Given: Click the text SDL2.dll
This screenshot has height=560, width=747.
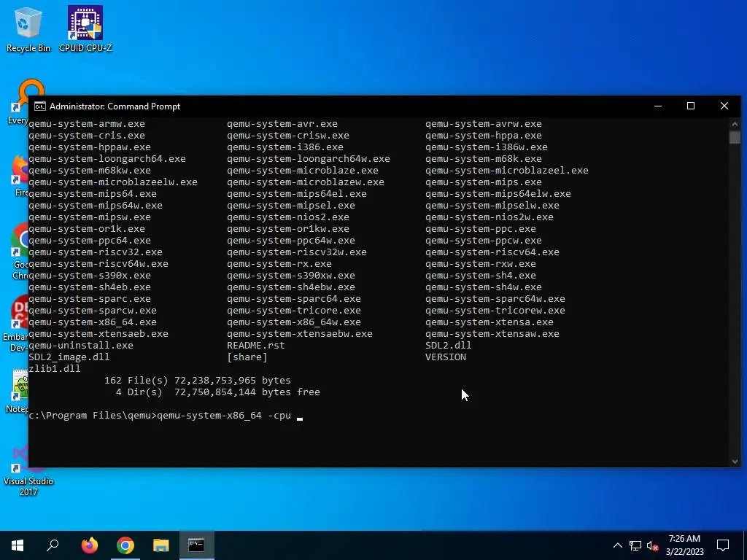Looking at the screenshot, I should pyautogui.click(x=449, y=345).
